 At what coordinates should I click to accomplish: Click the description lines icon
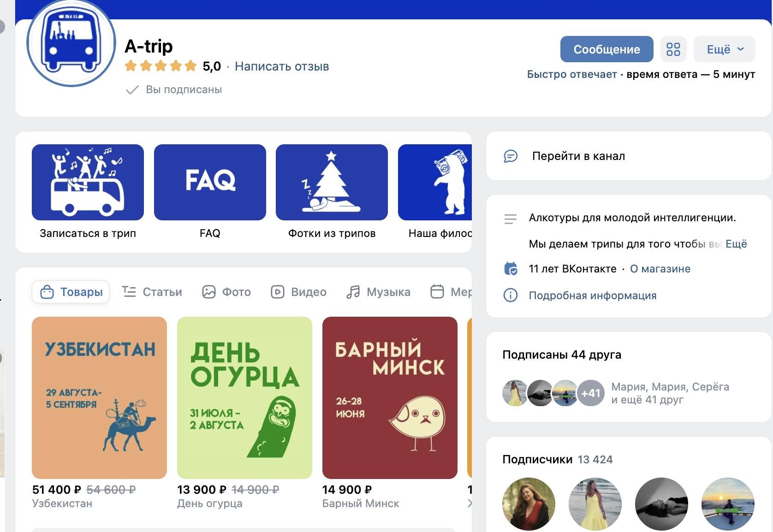[511, 219]
